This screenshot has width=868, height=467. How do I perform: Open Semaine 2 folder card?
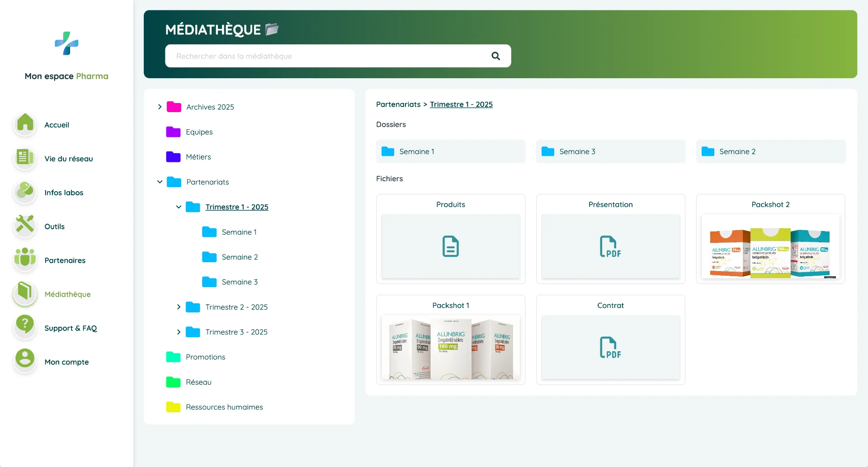(771, 151)
